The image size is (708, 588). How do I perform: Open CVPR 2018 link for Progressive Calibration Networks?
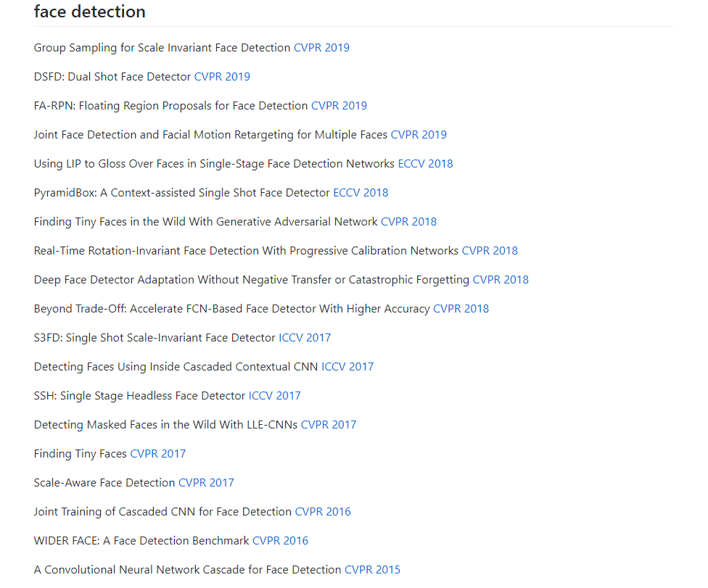point(490,250)
